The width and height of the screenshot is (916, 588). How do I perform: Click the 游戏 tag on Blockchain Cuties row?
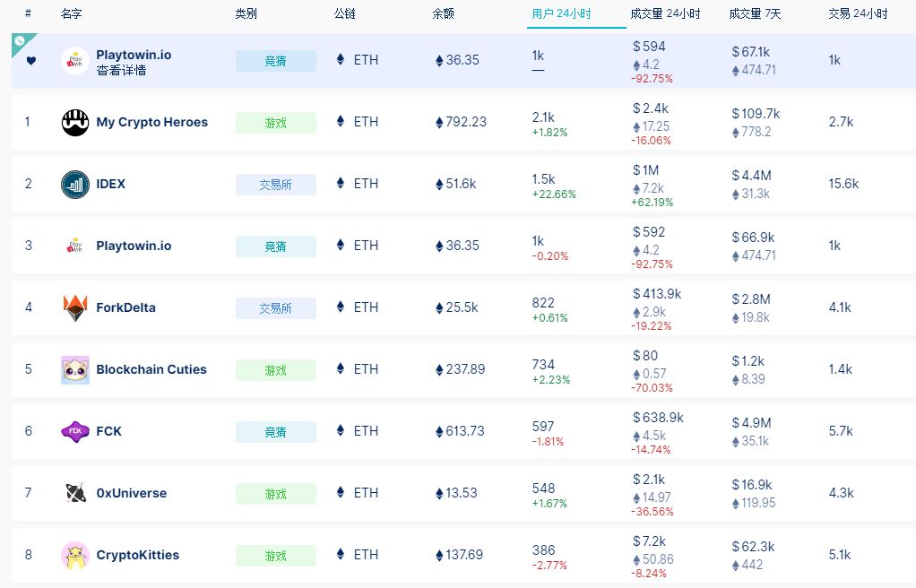276,370
